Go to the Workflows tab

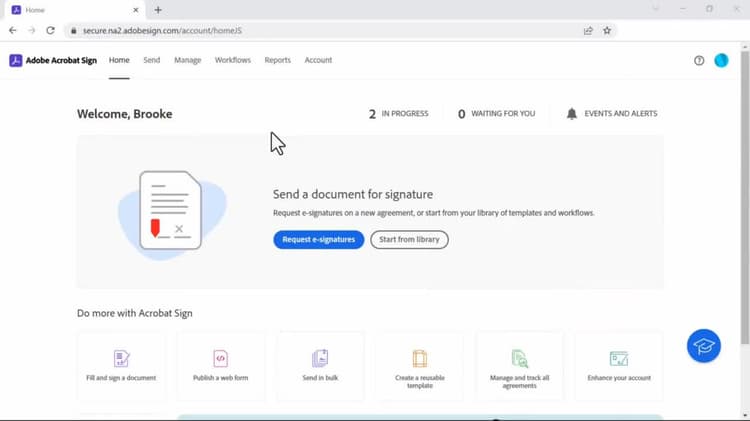[x=232, y=60]
